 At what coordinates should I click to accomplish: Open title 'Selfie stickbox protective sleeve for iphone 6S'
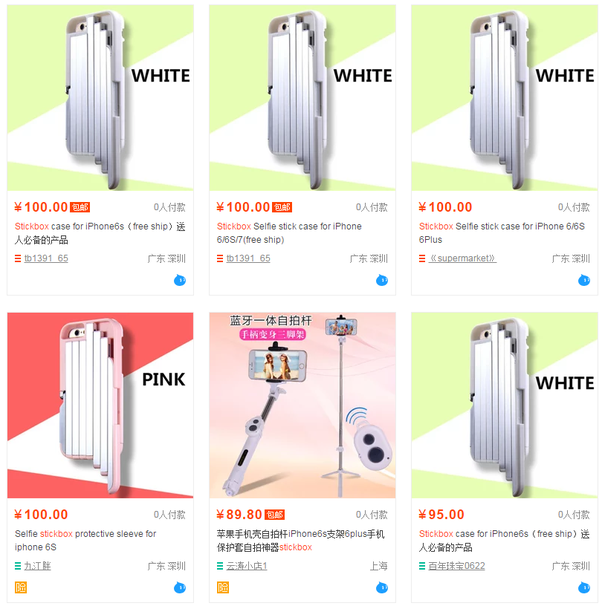[x=85, y=540]
